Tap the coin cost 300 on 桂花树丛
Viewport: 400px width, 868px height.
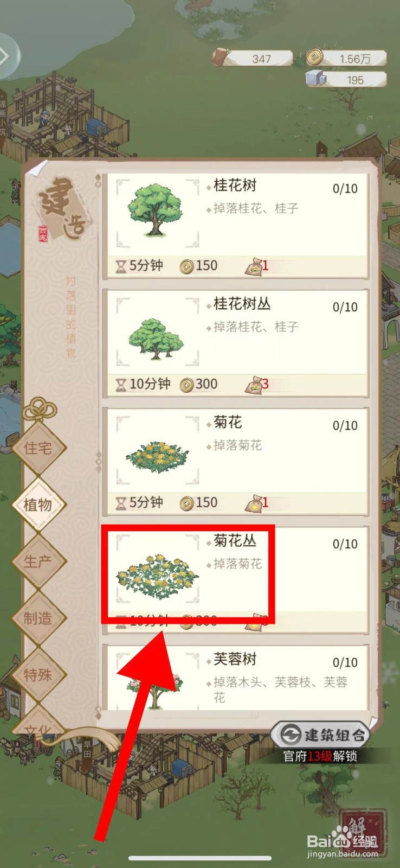coord(199,385)
